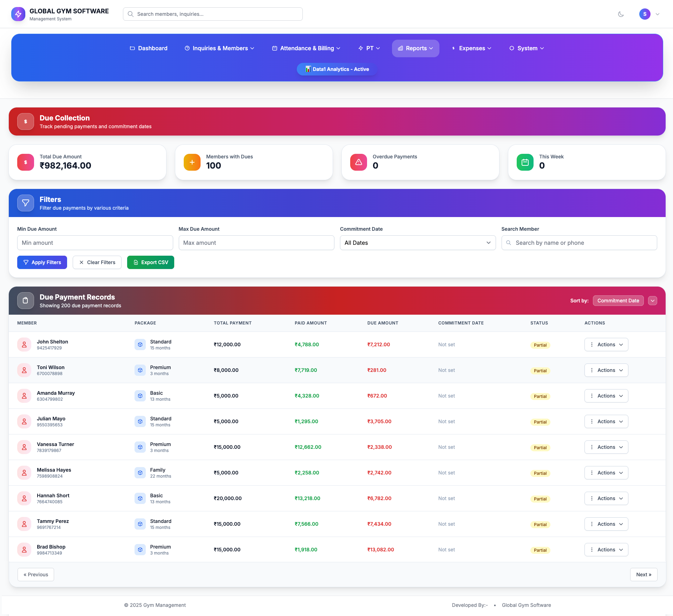Open Actions dropdown for Toni Wilson
This screenshot has height=616, width=673.
(606, 370)
